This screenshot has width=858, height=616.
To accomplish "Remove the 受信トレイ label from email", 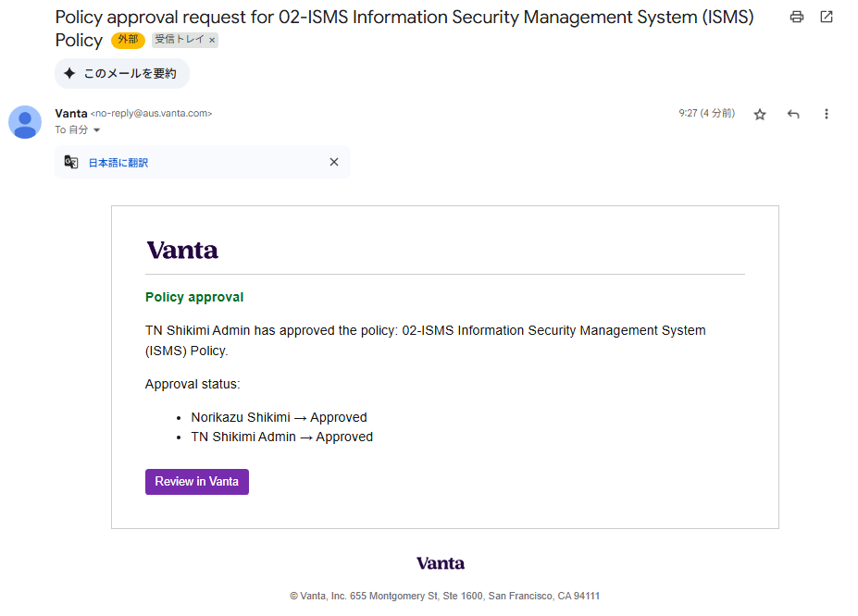I will coord(212,41).
